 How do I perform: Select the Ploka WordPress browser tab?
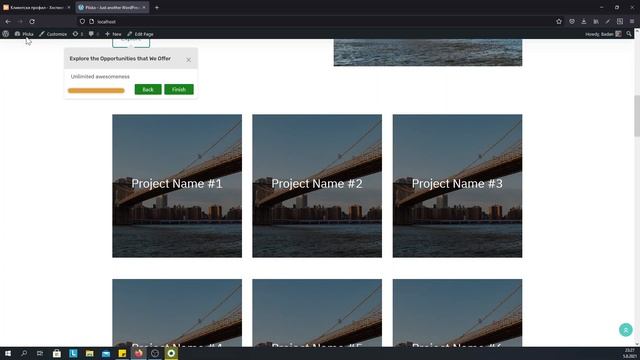pyautogui.click(x=111, y=7)
